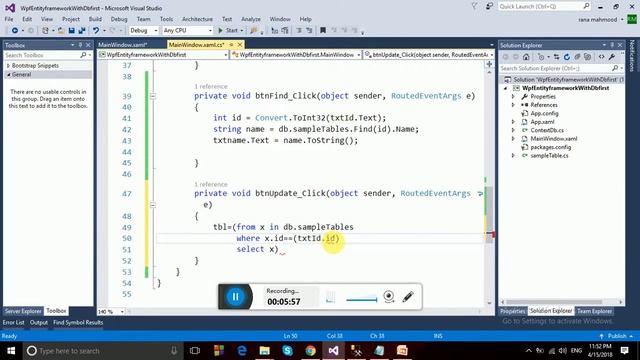This screenshot has height=360, width=640.
Task: Open Skype from the Windows taskbar
Action: (287, 351)
